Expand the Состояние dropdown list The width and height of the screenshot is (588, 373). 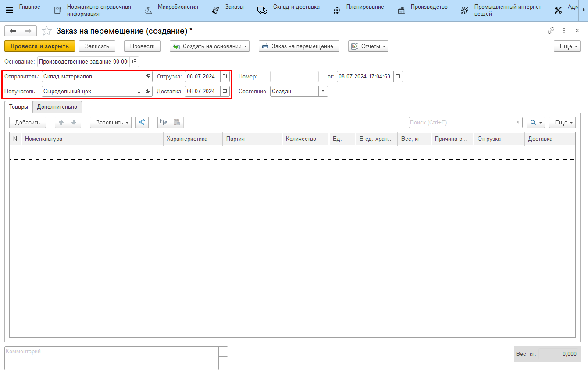(323, 91)
